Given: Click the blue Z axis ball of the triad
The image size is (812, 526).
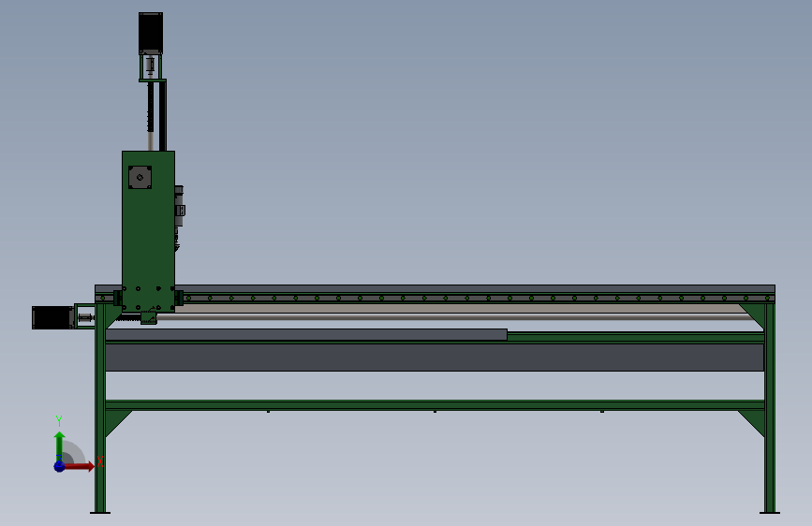Looking at the screenshot, I should point(60,466).
